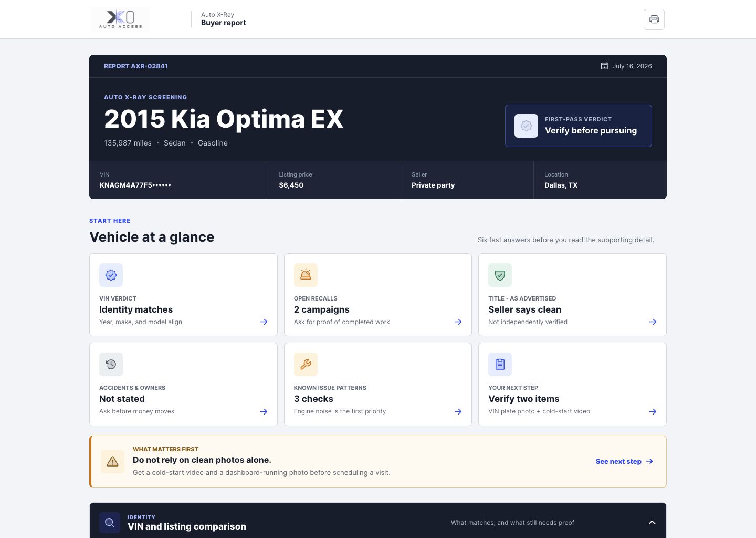Follow the arrow on the Identity matches card
The height and width of the screenshot is (538, 756).
tap(264, 322)
